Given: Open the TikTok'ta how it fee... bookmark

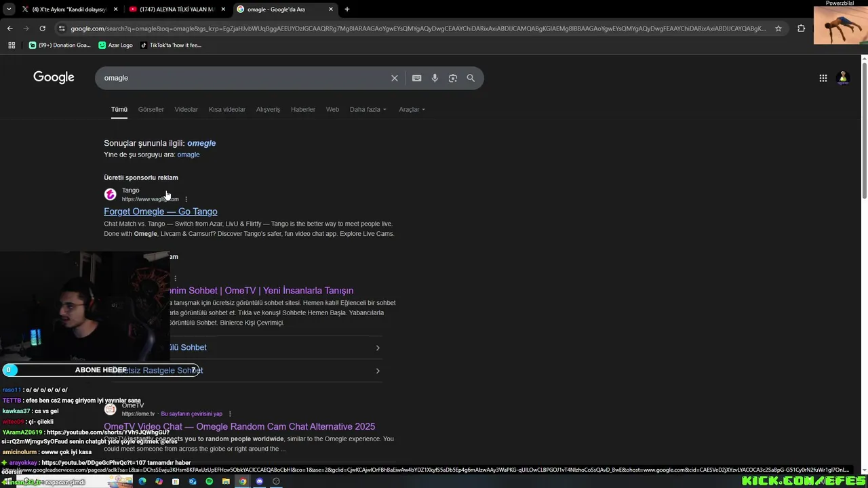Looking at the screenshot, I should point(171,45).
